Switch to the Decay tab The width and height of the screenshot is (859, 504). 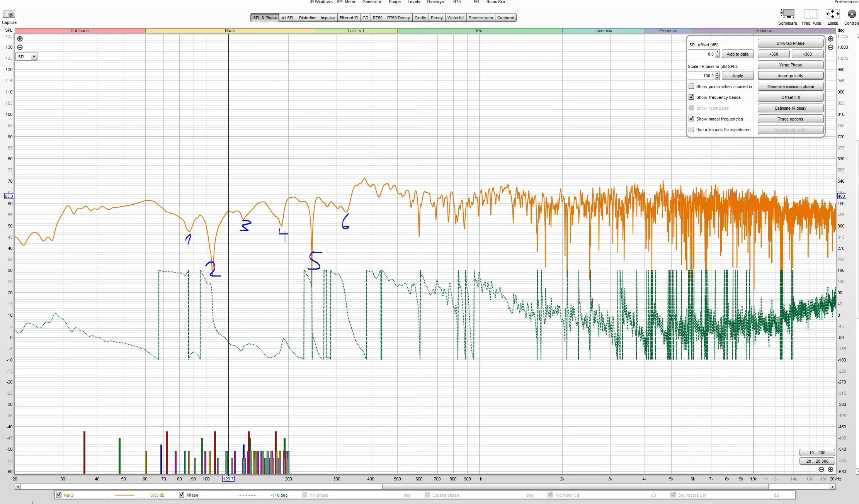(x=437, y=18)
